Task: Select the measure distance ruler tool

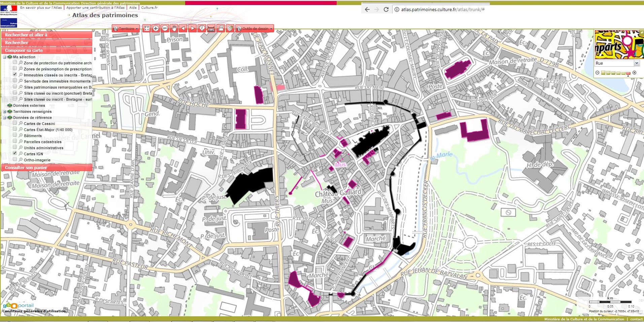Action: click(211, 29)
